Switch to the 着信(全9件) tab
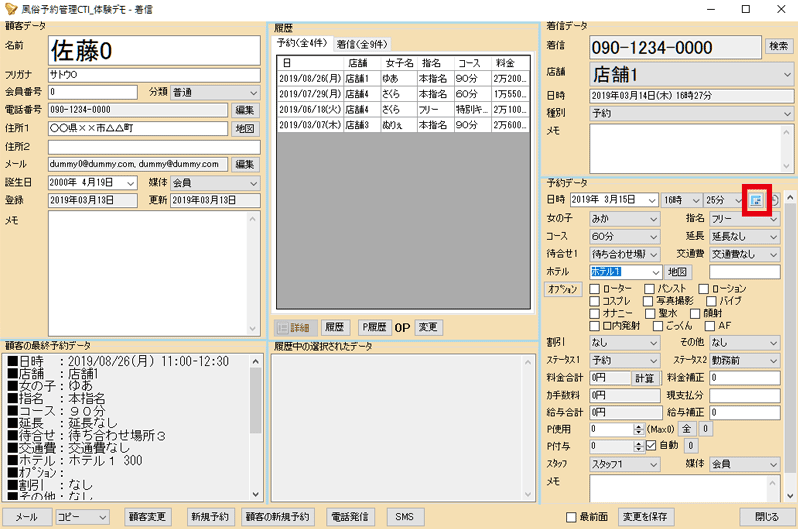Screen dimensions: 798x529 point(362,44)
